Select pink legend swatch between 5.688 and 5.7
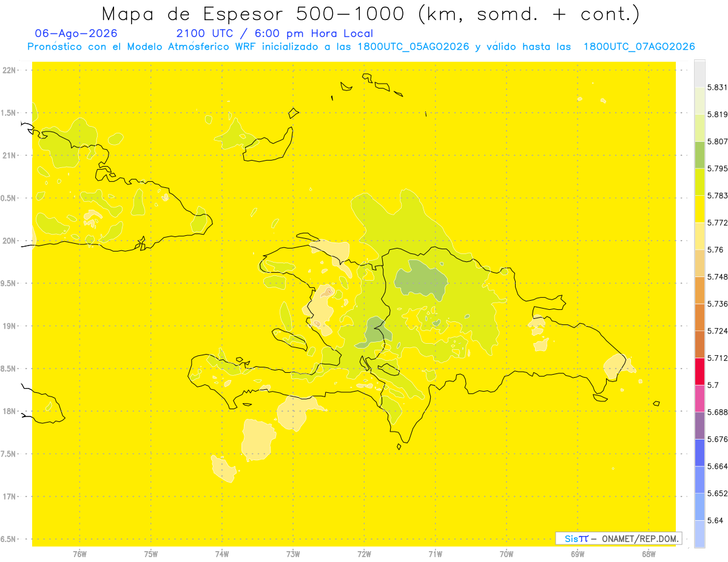The image size is (728, 562). 699,398
